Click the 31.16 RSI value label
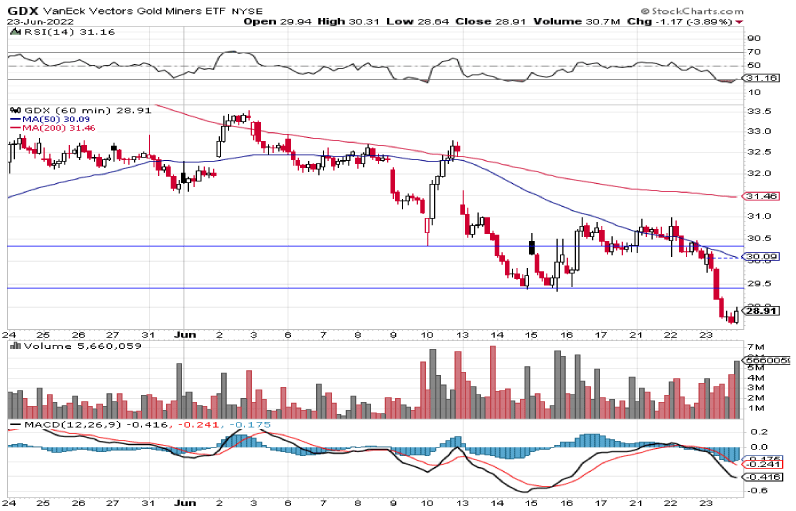The image size is (796, 511). point(762,77)
